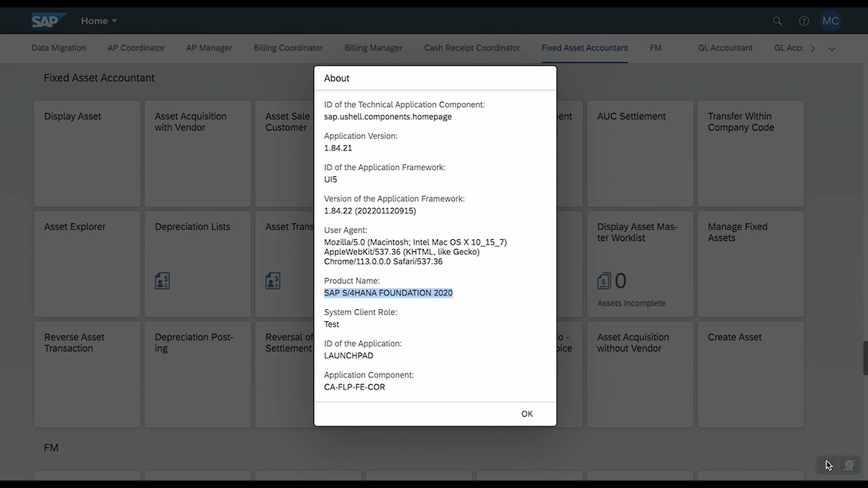Open the Reverse Asset Transaction tile
868x488 pixels.
tap(87, 375)
